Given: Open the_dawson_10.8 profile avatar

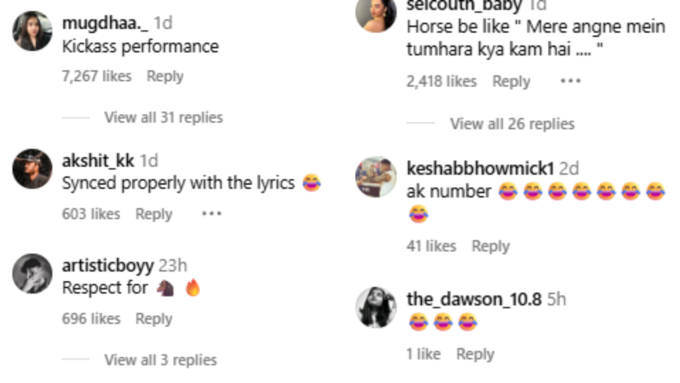Looking at the screenshot, I should (376, 307).
